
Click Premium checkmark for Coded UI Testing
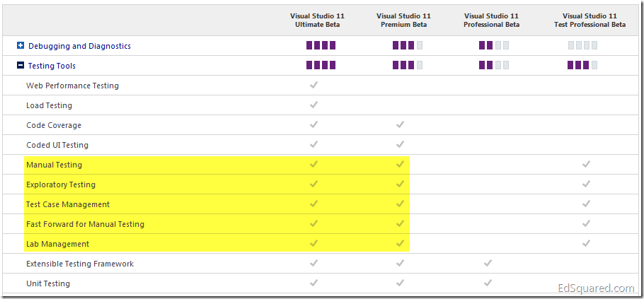click(400, 144)
